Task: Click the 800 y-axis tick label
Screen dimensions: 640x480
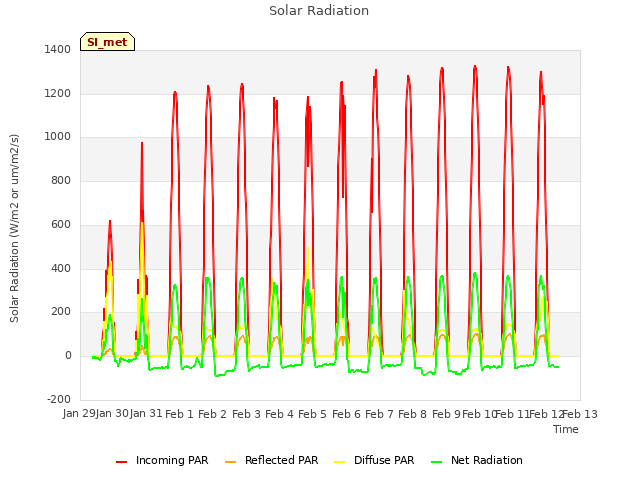Action: coord(61,180)
